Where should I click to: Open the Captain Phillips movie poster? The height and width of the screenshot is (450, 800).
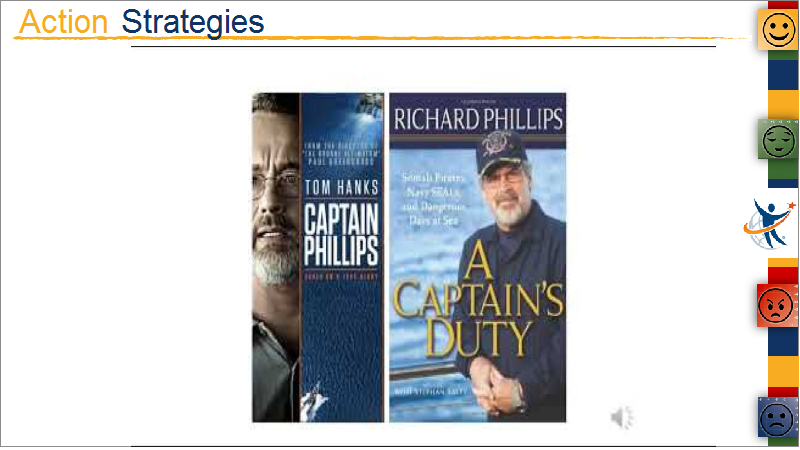point(318,258)
